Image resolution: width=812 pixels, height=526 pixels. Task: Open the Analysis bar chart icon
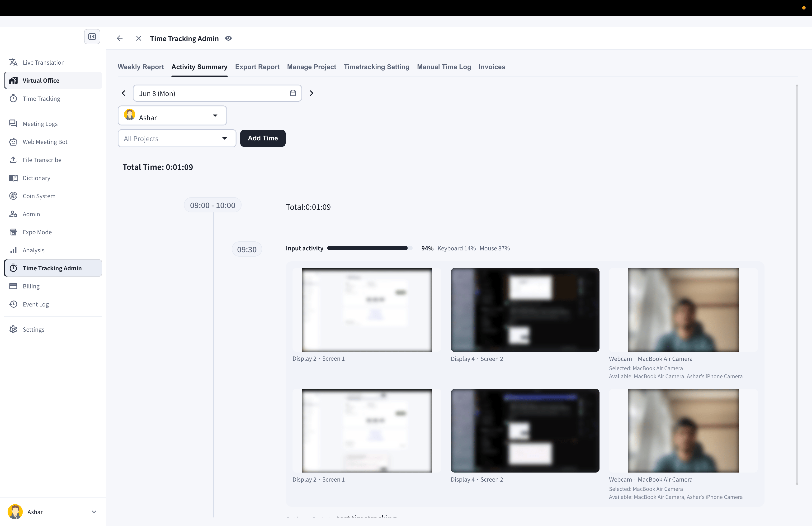pos(13,250)
